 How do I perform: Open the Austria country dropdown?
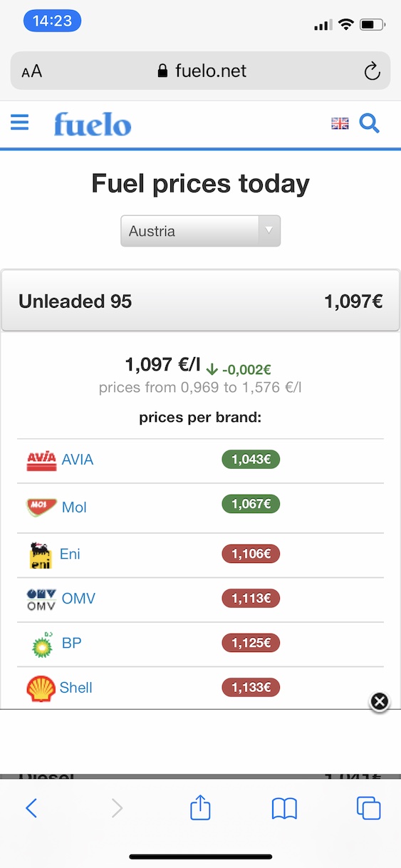coord(201,231)
